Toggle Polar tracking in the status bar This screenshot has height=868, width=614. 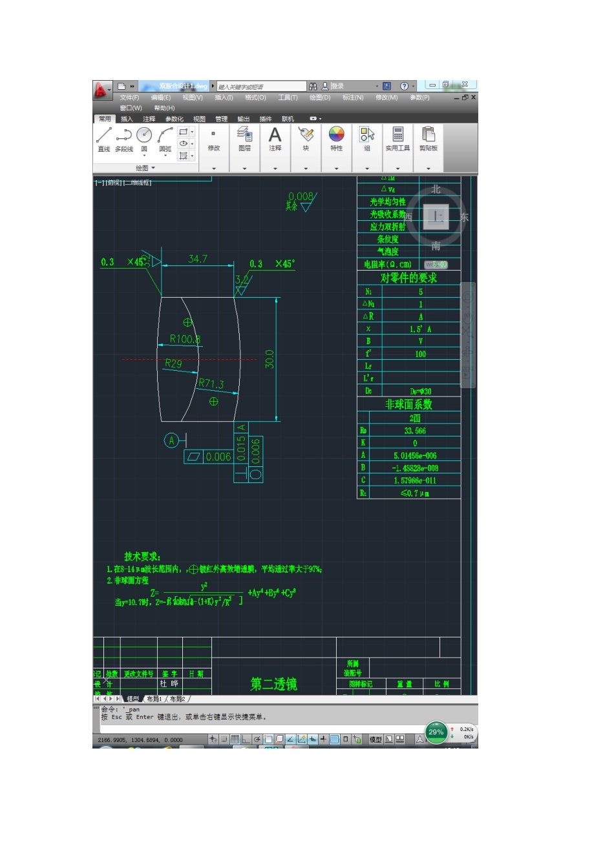(x=257, y=739)
